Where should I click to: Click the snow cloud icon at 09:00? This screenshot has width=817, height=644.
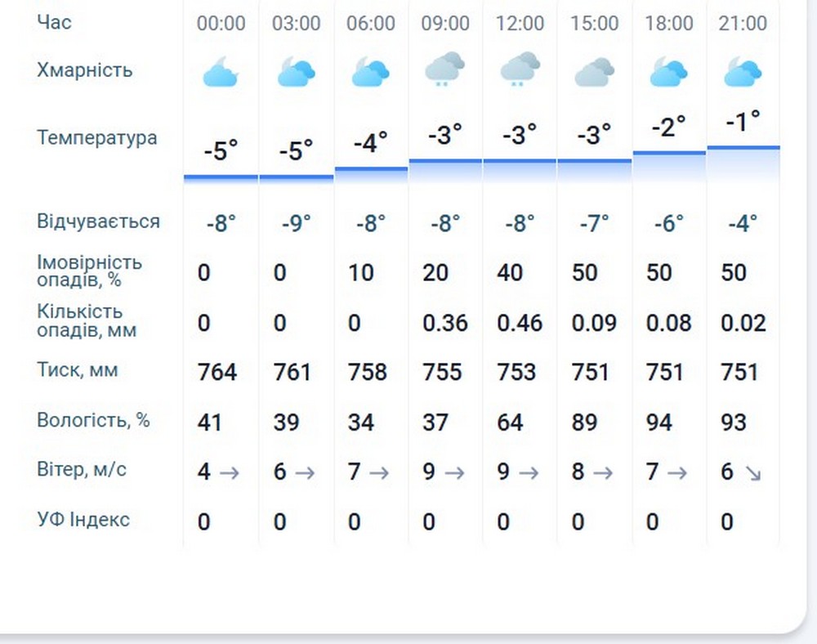pos(445,69)
